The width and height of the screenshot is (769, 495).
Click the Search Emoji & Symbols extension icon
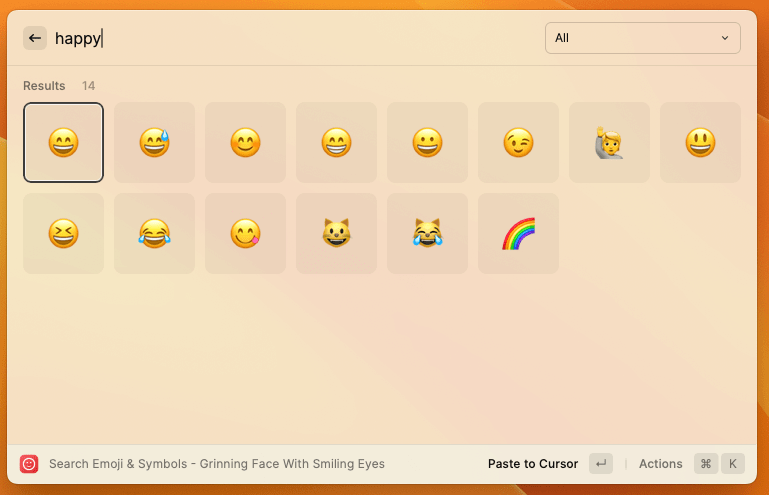(29, 464)
